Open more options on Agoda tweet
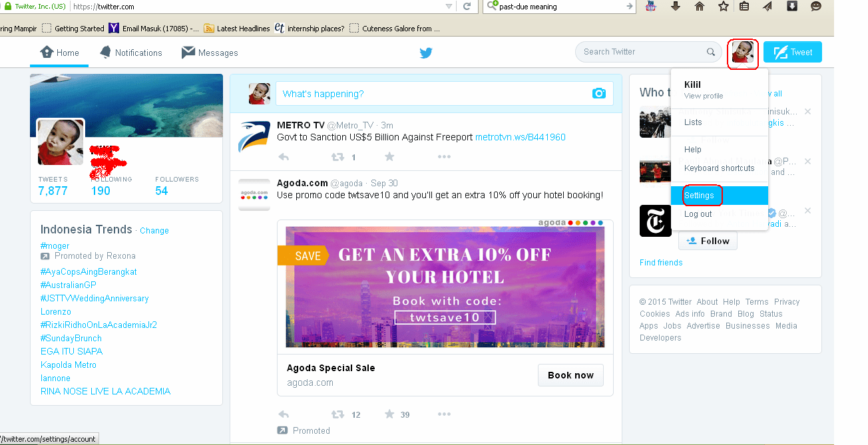 click(x=444, y=414)
